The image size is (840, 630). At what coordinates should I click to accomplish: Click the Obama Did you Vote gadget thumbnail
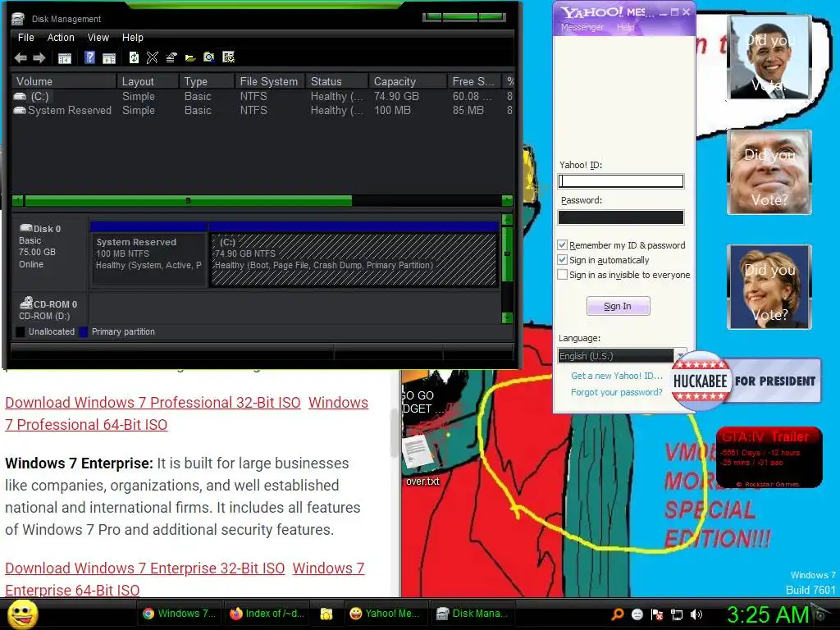tap(769, 57)
